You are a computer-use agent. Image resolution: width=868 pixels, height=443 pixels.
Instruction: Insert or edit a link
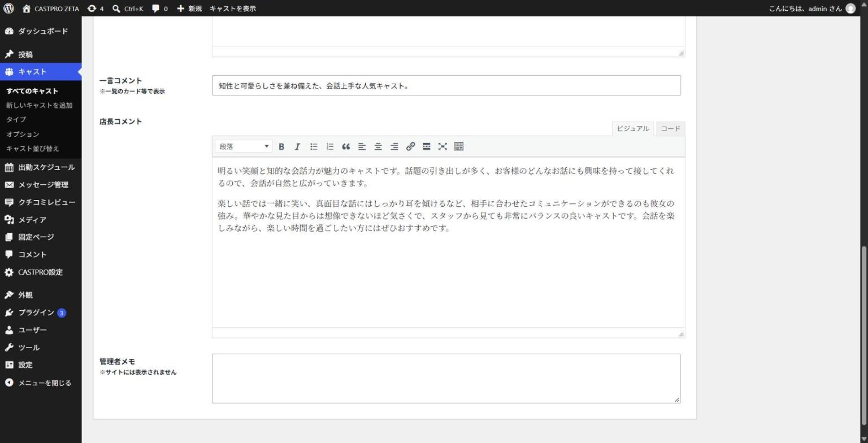[410, 146]
